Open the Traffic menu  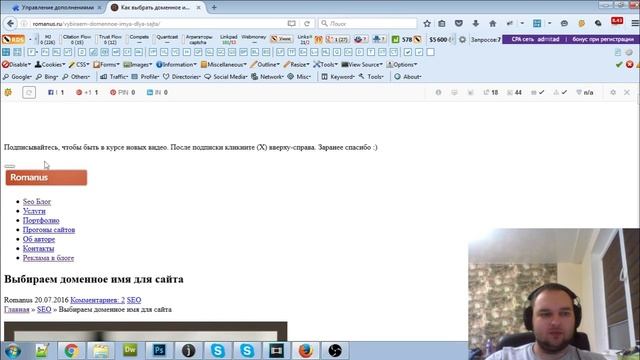pos(114,77)
